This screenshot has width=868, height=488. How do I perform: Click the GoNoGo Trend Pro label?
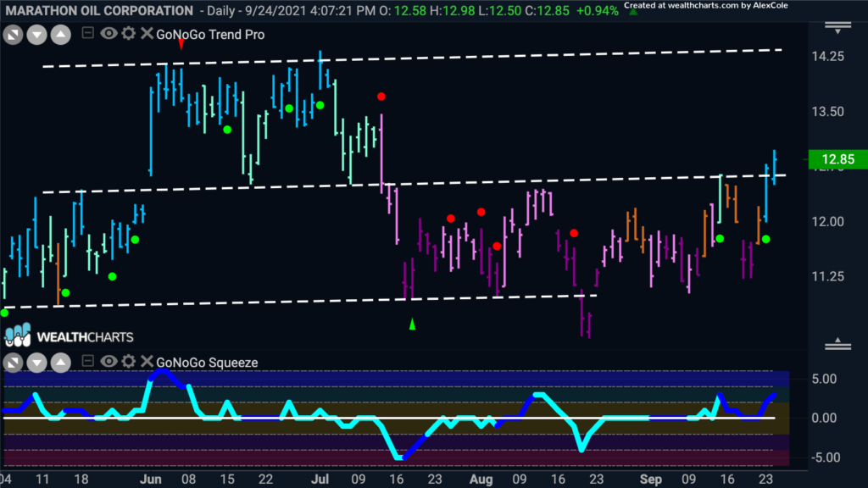(x=210, y=34)
